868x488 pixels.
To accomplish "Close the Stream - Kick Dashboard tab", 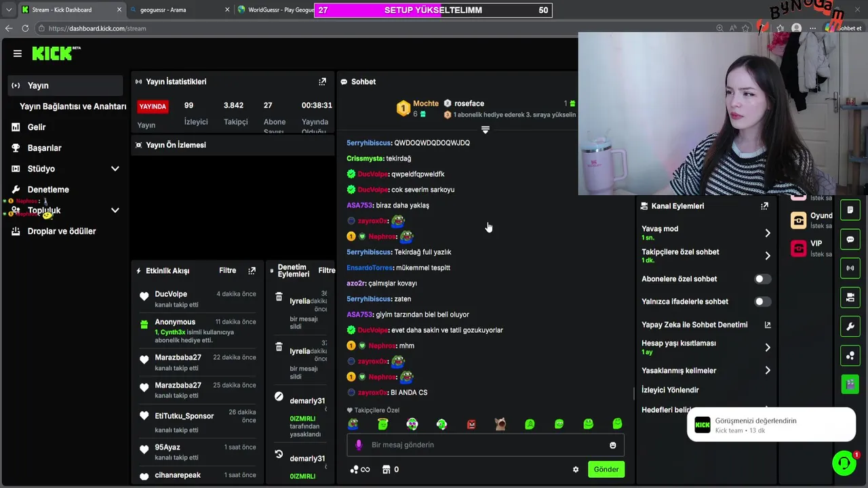I will click(119, 10).
